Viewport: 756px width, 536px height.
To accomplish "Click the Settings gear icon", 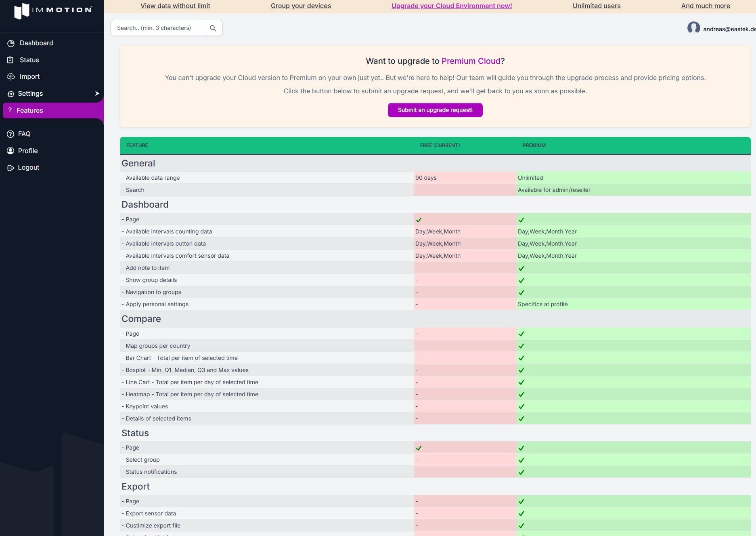I will [x=11, y=94].
